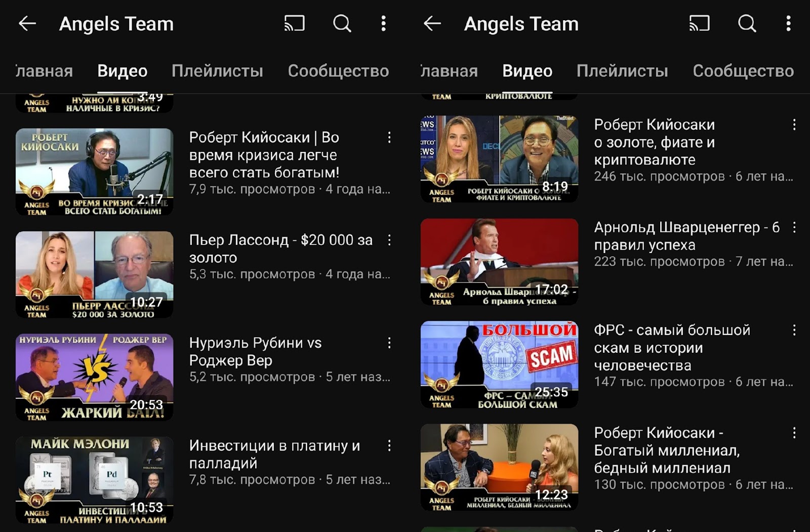The width and height of the screenshot is (810, 532).
Task: Click '223 тыс. просмотров' view count text
Action: [x=660, y=262]
